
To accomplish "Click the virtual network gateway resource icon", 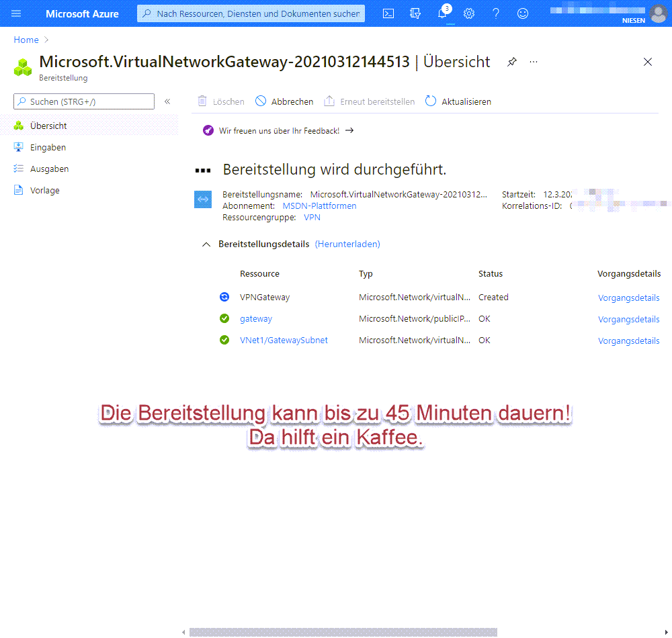I will pyautogui.click(x=203, y=199).
